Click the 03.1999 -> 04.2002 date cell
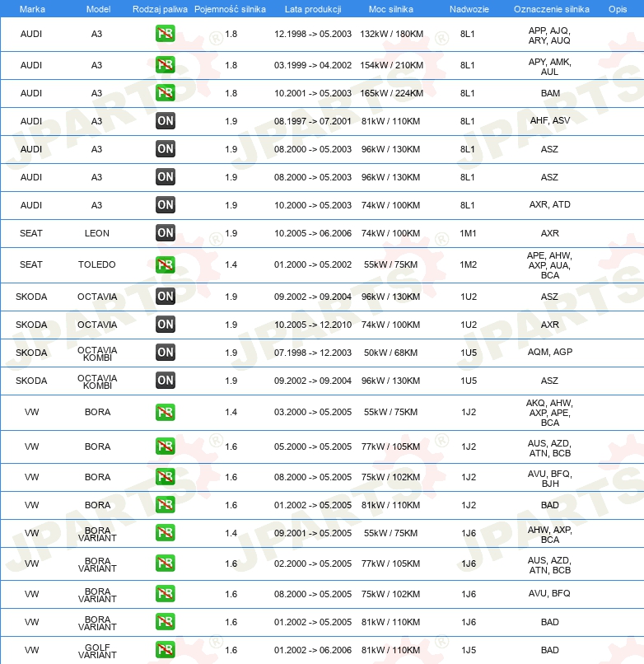 [x=312, y=65]
